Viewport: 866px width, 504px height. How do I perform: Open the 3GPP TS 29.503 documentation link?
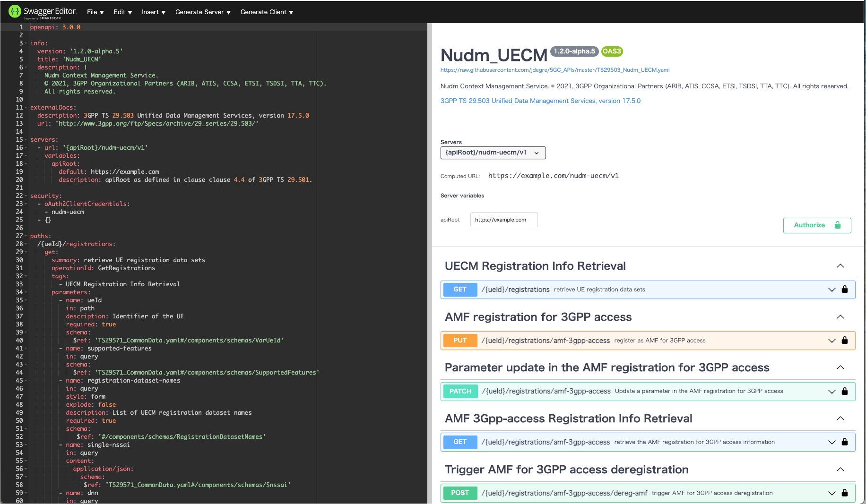coord(540,101)
